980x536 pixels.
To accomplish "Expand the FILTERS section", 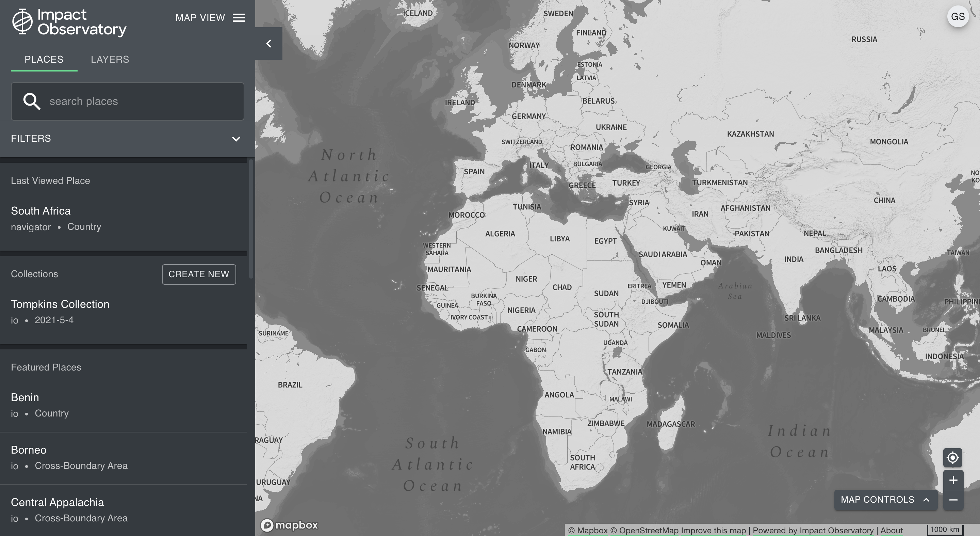I will coord(236,139).
